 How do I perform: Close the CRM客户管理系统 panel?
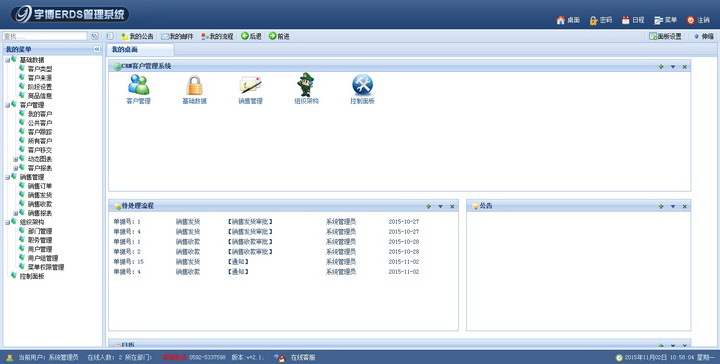pos(685,67)
